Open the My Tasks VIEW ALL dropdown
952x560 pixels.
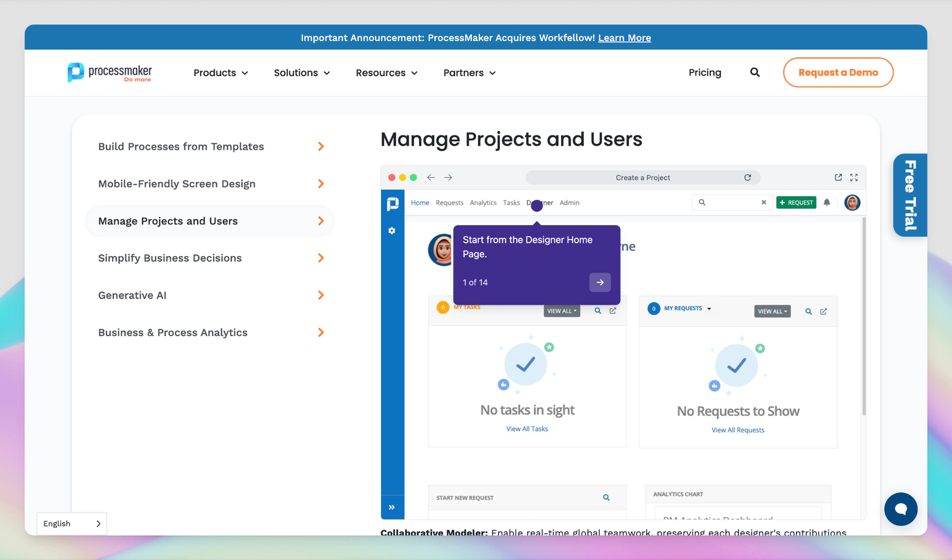point(562,311)
